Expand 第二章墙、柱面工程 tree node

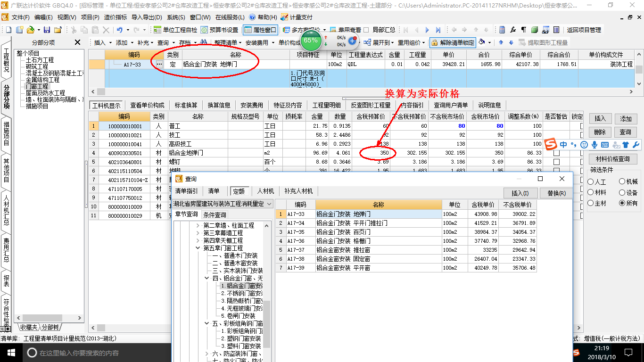(198, 226)
